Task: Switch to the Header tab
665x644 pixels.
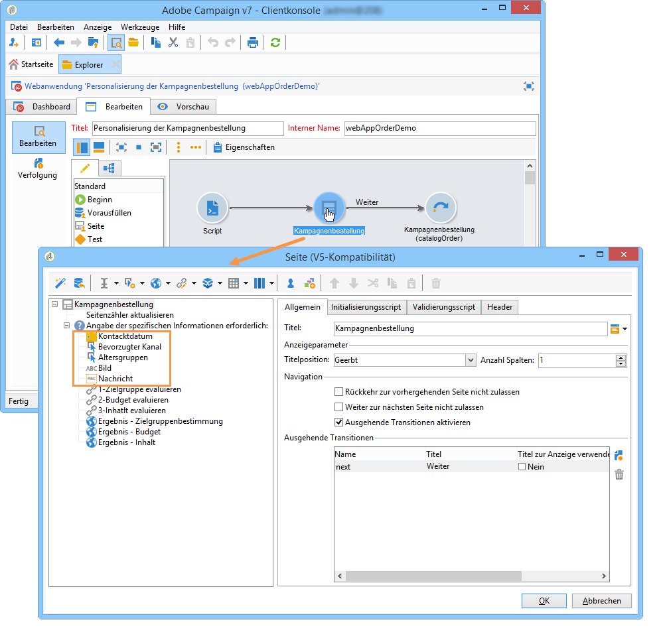Action: tap(500, 307)
